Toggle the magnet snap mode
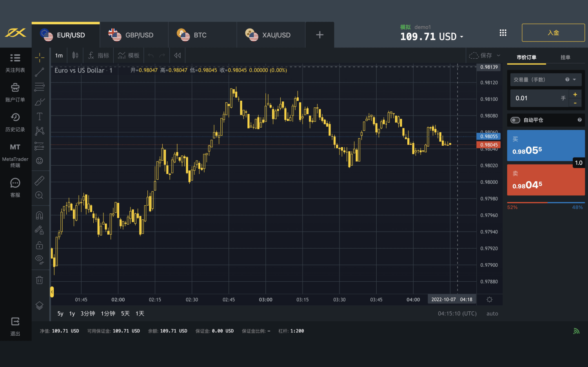This screenshot has height=367, width=588. 40,215
